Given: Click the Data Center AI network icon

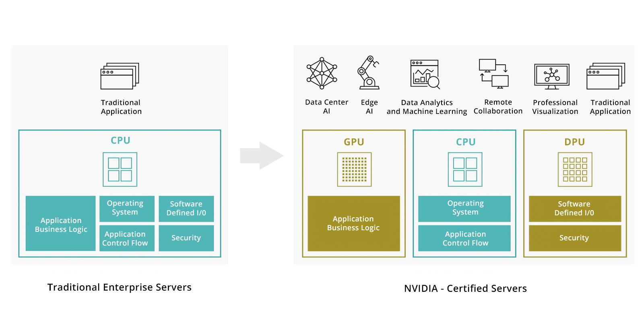Looking at the screenshot, I should [x=322, y=73].
